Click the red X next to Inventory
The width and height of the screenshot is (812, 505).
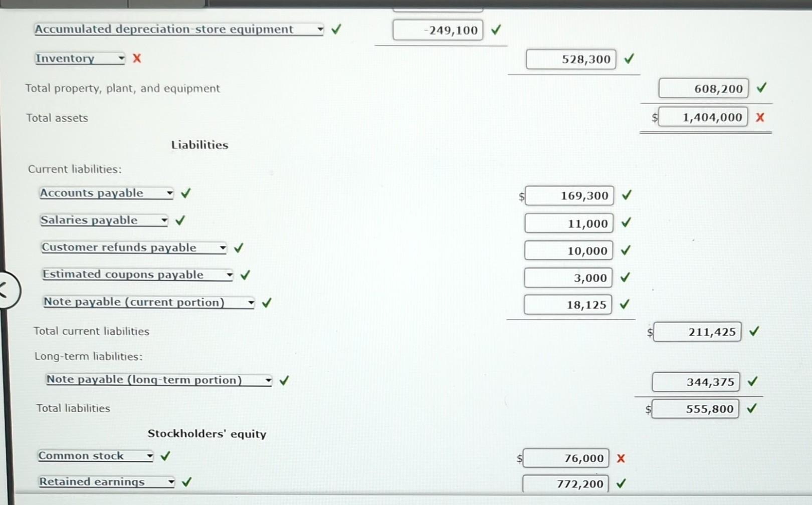pyautogui.click(x=136, y=59)
